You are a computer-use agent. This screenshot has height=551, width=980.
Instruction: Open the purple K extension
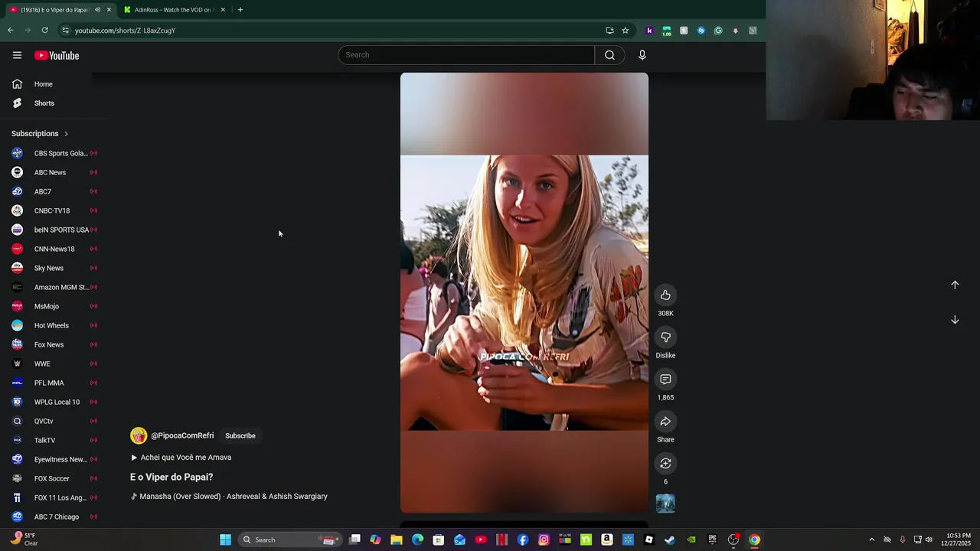(x=649, y=31)
